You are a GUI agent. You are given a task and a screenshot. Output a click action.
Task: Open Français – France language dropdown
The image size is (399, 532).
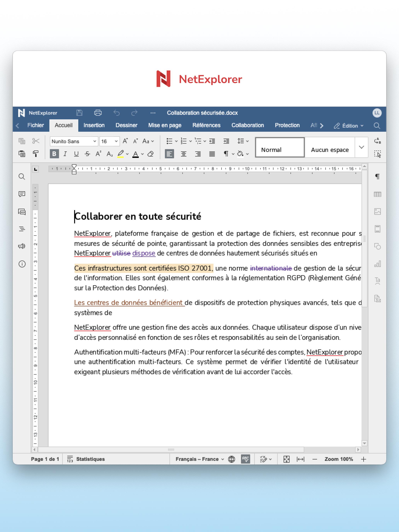[x=200, y=459]
